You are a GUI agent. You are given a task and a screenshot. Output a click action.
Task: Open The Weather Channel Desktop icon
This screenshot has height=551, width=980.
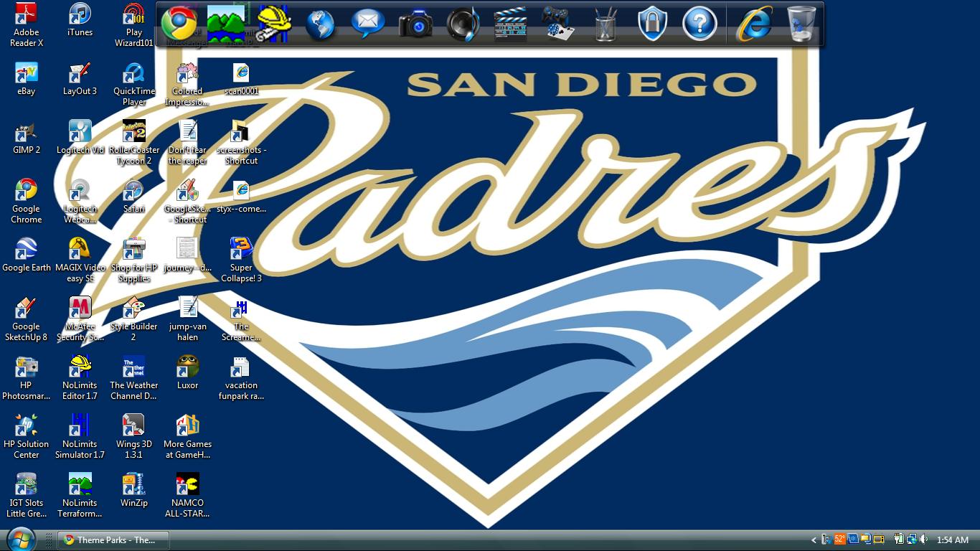[133, 378]
